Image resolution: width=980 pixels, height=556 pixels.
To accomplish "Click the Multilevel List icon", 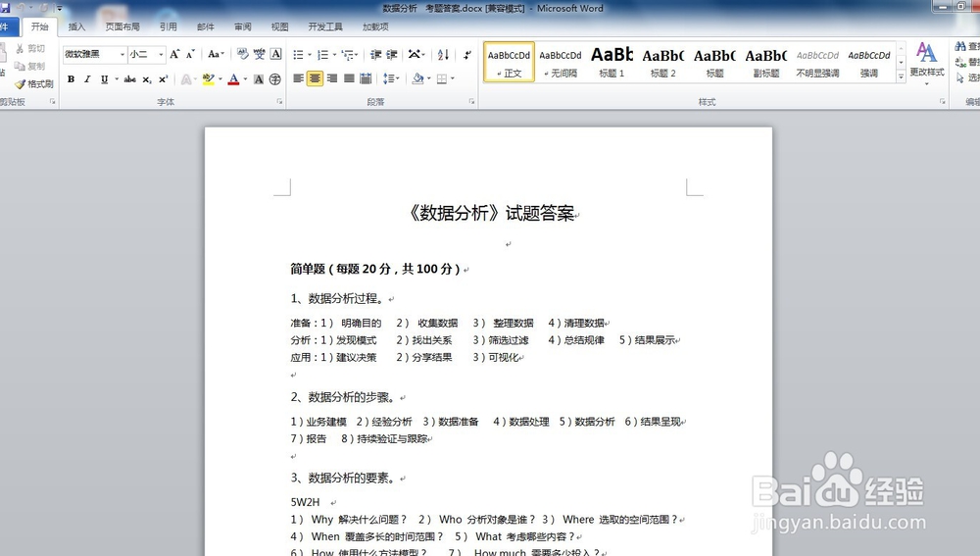I will click(x=348, y=55).
